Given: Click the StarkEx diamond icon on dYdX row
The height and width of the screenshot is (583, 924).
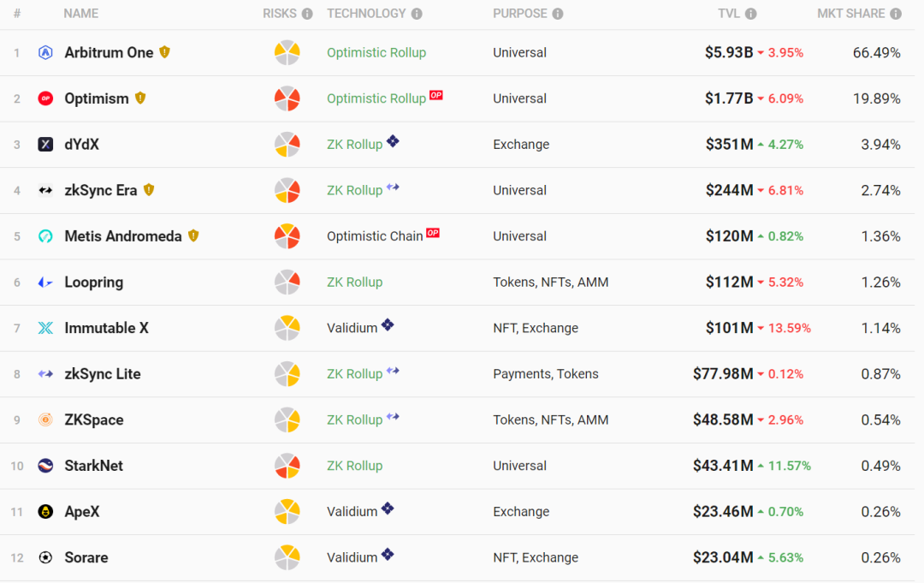Looking at the screenshot, I should pos(393,141).
